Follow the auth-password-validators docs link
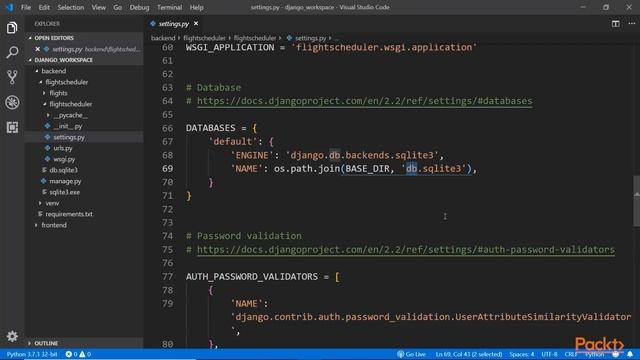Image resolution: width=640 pixels, height=360 pixels. pyautogui.click(x=406, y=249)
